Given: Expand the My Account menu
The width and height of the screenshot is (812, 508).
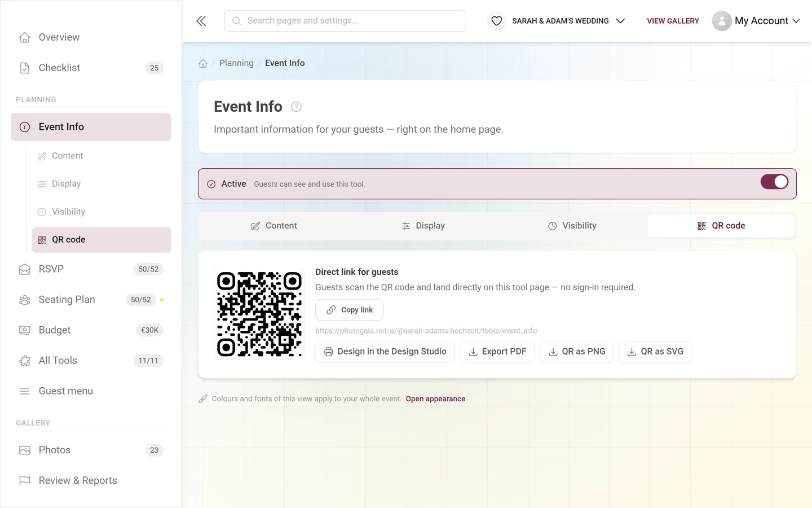Looking at the screenshot, I should (x=756, y=21).
